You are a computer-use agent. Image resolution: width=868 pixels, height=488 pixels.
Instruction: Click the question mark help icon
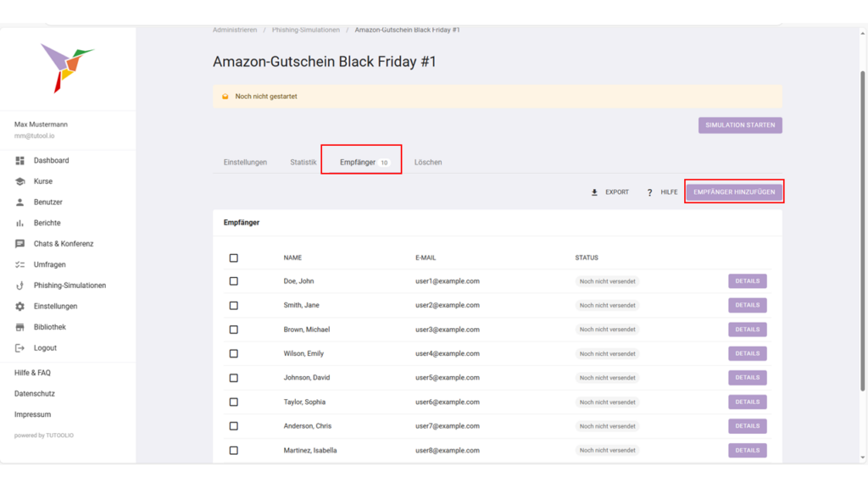[x=649, y=192]
